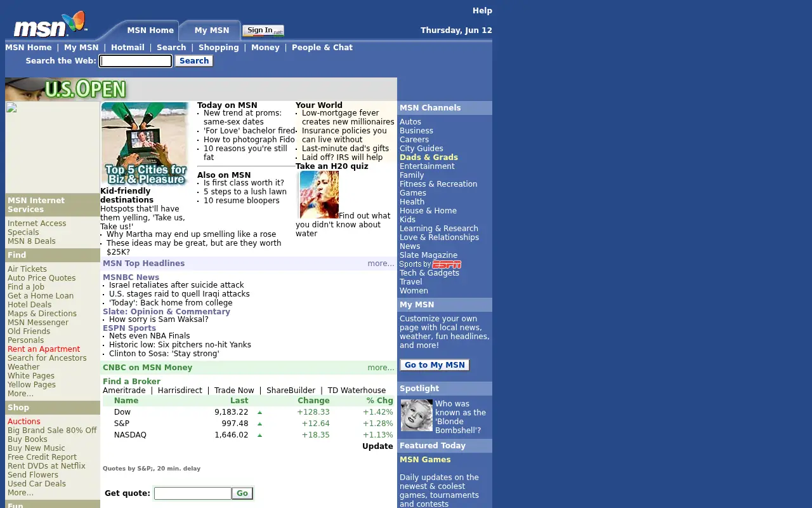812x508 pixels.
Task: Open 'Low-mortgage fever creates new millionaires' story
Action: (x=348, y=117)
